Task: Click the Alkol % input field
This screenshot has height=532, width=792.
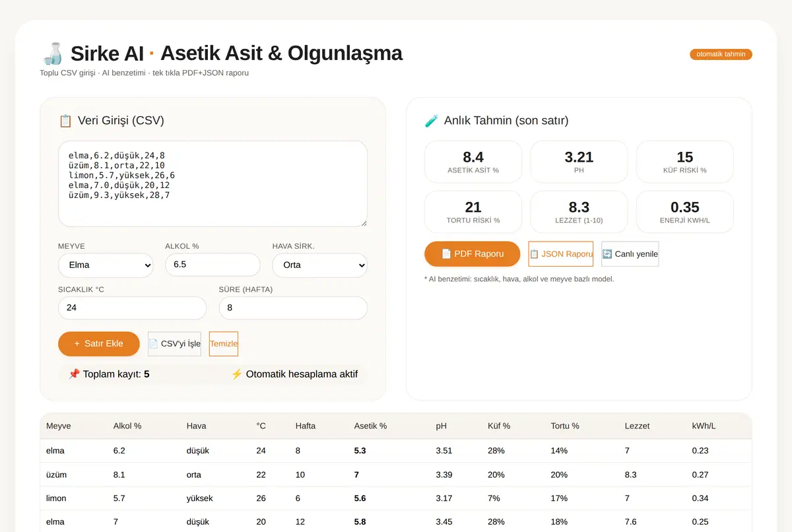Action: point(213,265)
